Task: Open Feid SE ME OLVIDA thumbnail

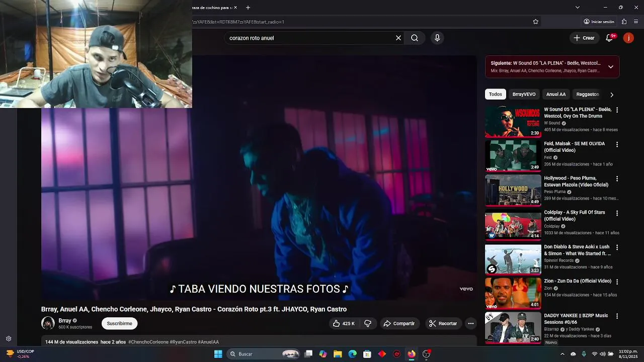Action: [x=513, y=156]
